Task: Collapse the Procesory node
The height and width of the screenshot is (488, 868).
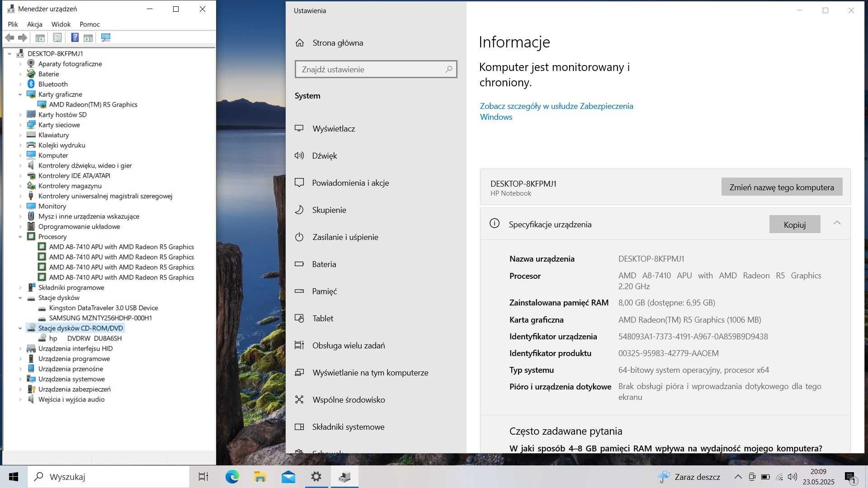Action: click(x=20, y=237)
